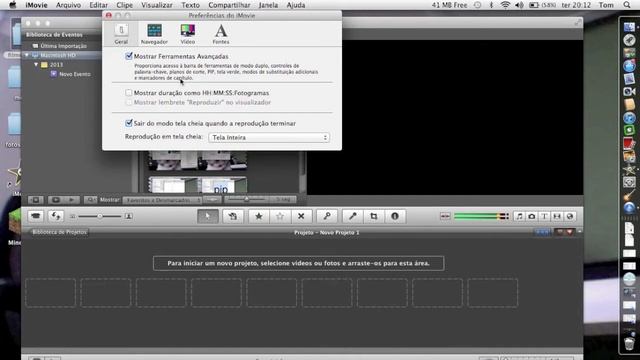Play selected events full screen

tap(56, 200)
